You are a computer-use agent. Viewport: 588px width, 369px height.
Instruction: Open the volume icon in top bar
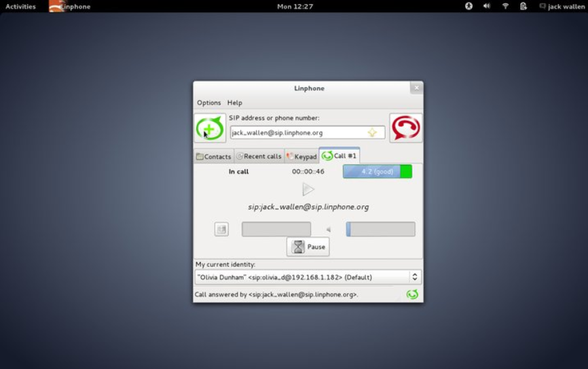click(487, 6)
